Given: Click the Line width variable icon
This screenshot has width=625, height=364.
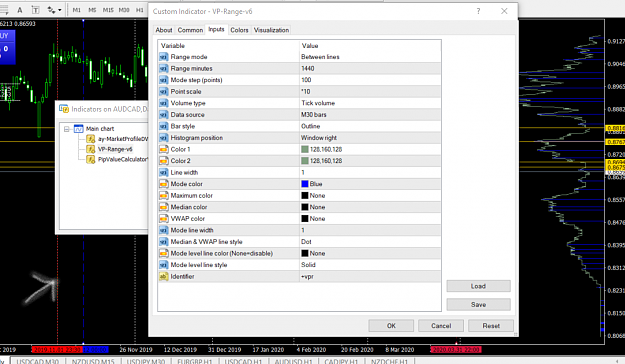Looking at the screenshot, I should tap(164, 173).
